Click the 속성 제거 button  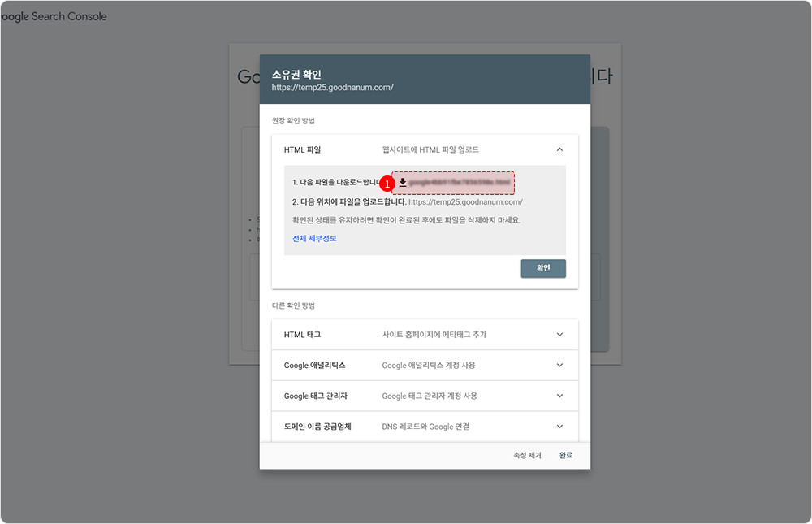tap(527, 455)
